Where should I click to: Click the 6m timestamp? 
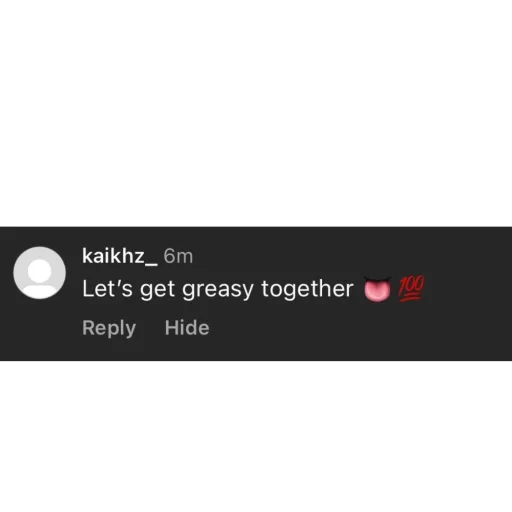[178, 256]
